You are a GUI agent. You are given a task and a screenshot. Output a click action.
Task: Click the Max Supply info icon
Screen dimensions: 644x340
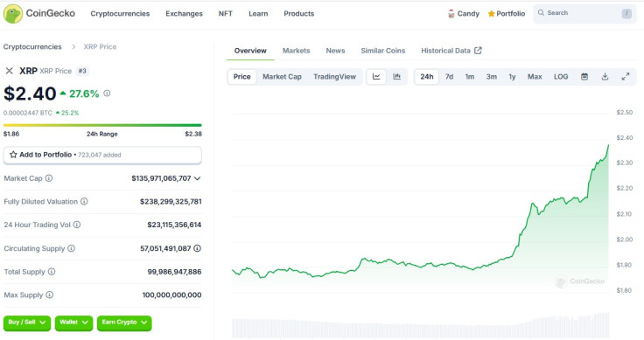49,295
